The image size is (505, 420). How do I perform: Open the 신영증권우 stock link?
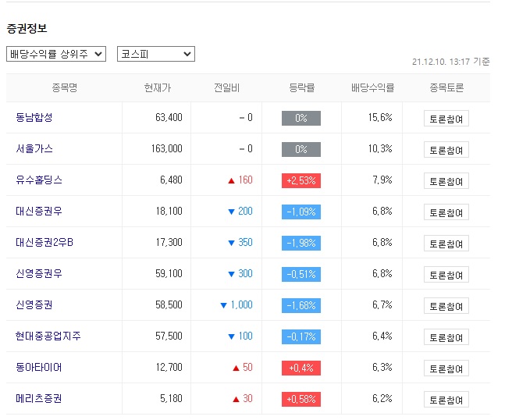click(x=39, y=274)
